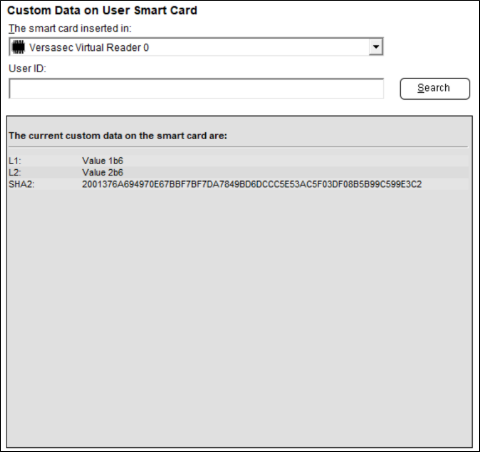Open the smart card reader dropdown arrow
Screen dimensions: 480x452
pyautogui.click(x=376, y=47)
